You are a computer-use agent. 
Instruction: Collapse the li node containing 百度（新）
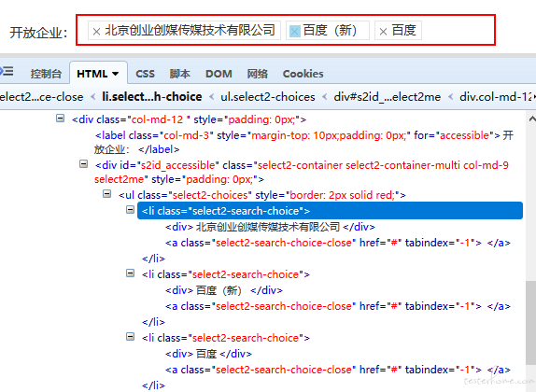130,273
